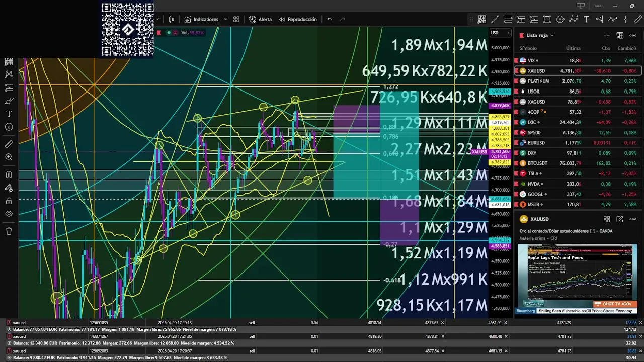The height and width of the screenshot is (362, 644).
Task: Toggle hide all drawings eye icon
Action: pyautogui.click(x=9, y=214)
